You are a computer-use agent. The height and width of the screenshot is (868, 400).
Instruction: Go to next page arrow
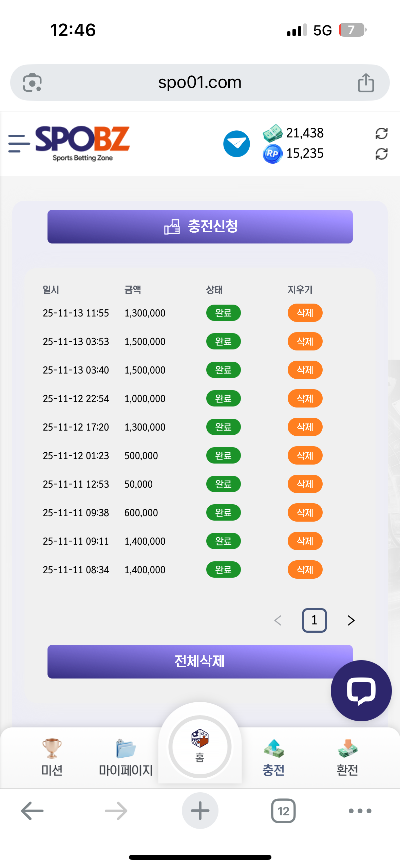pos(351,620)
